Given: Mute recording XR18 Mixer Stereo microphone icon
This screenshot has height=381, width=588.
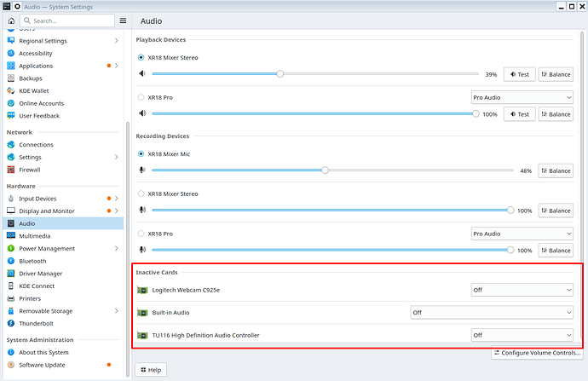Looking at the screenshot, I should pos(142,210).
